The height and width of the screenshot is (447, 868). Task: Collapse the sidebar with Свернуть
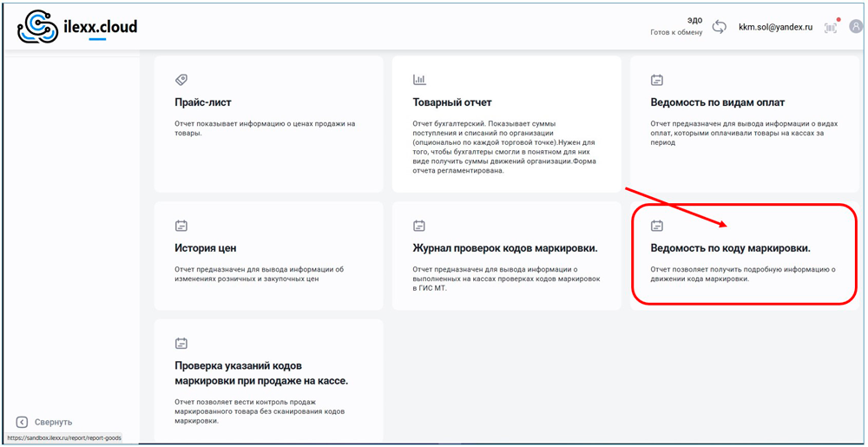coord(46,422)
